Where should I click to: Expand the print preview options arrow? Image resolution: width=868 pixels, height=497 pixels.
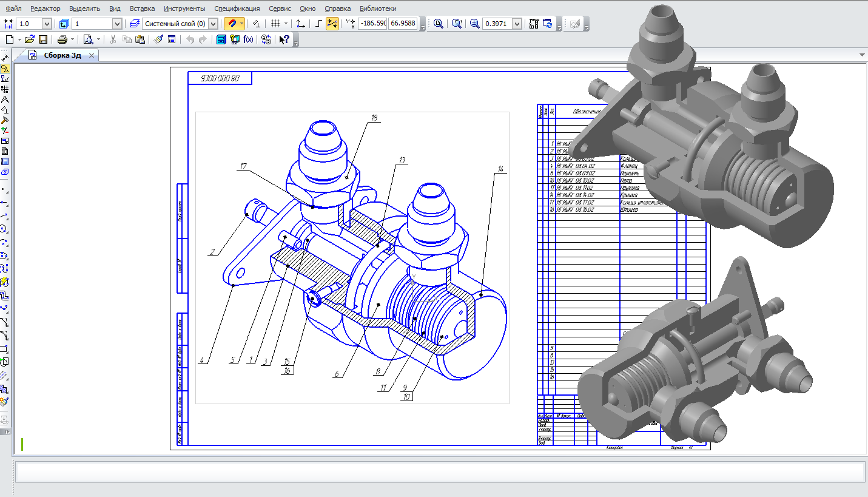[98, 39]
